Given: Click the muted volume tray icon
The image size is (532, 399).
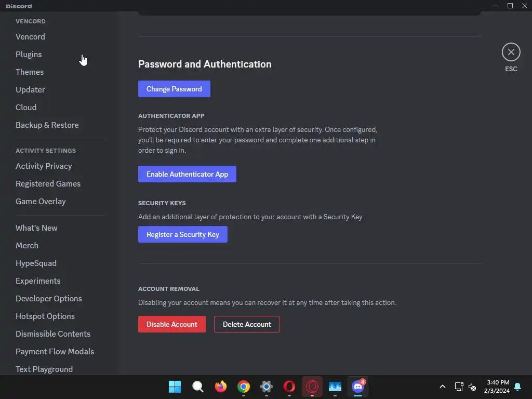Looking at the screenshot, I should point(472,387).
